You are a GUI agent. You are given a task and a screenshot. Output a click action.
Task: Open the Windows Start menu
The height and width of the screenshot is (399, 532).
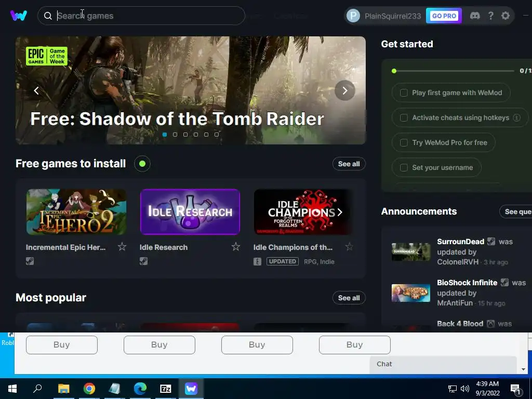click(12, 389)
